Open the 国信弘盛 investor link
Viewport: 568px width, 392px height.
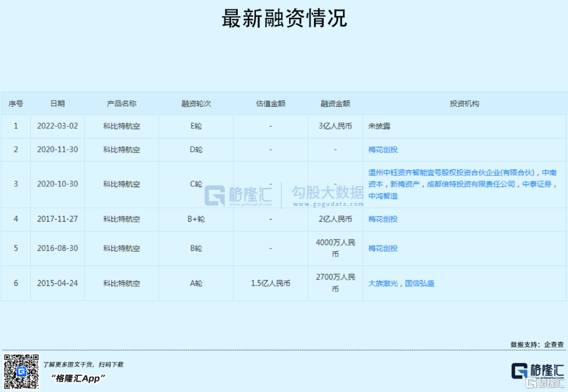(x=420, y=283)
